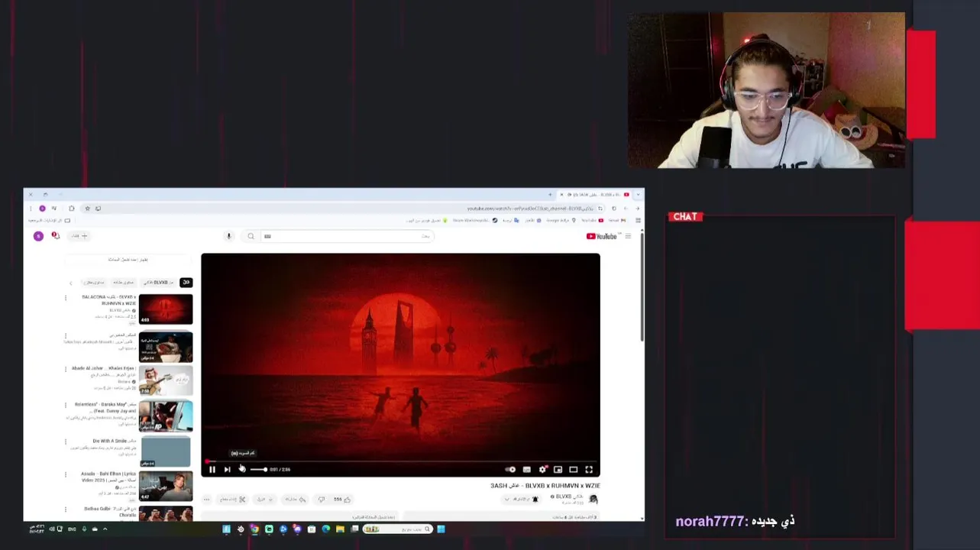Image resolution: width=980 pixels, height=550 pixels.
Task: Open player settings gear icon
Action: click(542, 470)
